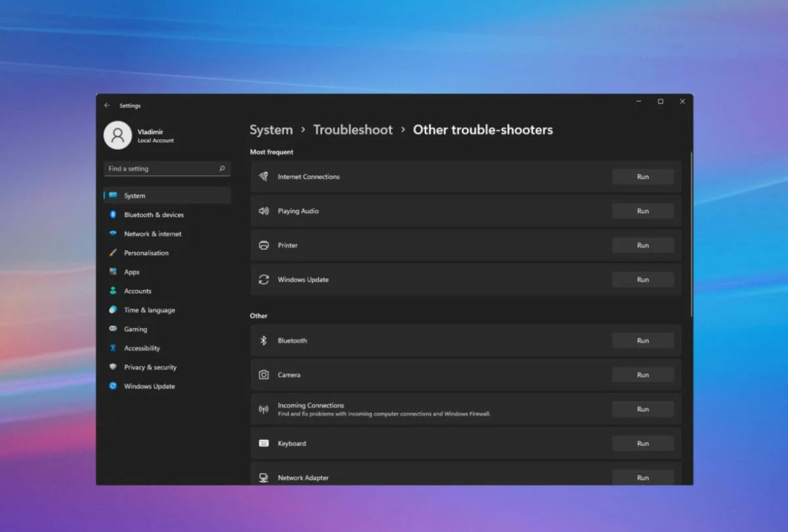Go to Privacy & security settings
This screenshot has width=788, height=532.
(x=167, y=367)
